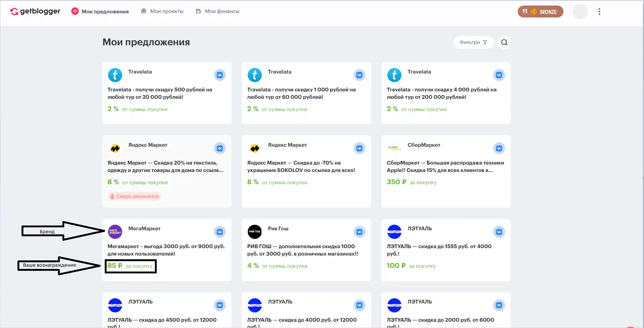
Task: Open Яндекс Маркет Скидка 20% на текстиль offer
Action: pos(166,166)
